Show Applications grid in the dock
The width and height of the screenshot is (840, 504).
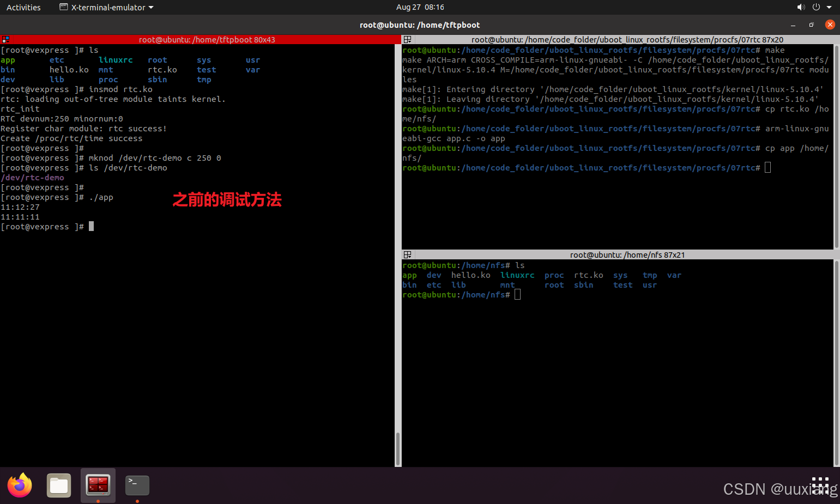pos(820,485)
